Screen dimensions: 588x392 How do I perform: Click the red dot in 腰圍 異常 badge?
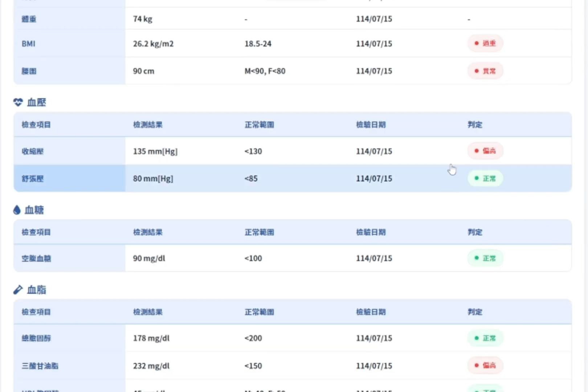pyautogui.click(x=476, y=71)
